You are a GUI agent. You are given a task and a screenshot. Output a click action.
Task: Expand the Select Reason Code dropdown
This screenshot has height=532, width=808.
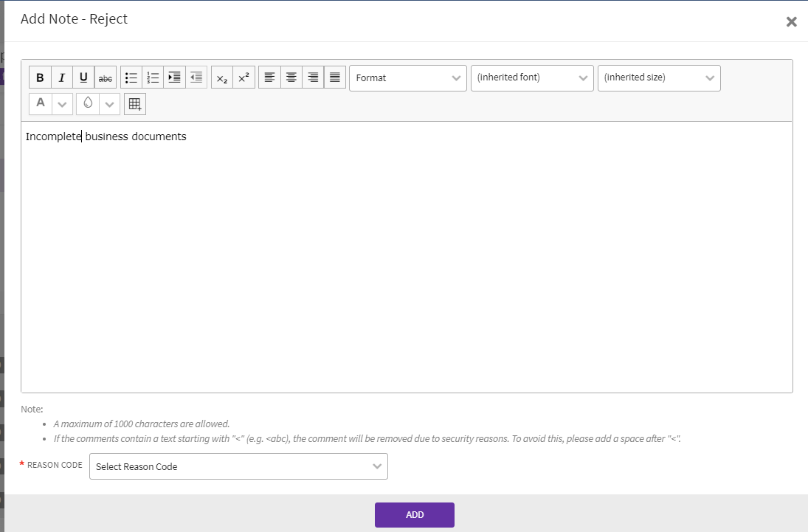tap(238, 466)
